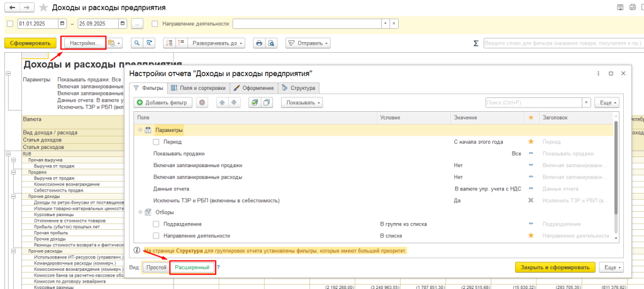Screen dimensions: 644x289
Task: Click cross icon in Исключить ТЗР и РБП row
Action: coord(531,200)
